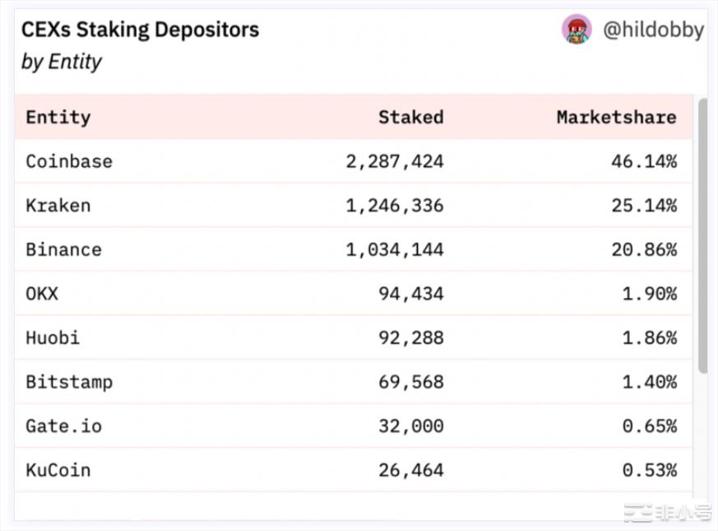Screen dimensions: 718x531
Task: Sort by the Marketshare column header
Action: pos(616,117)
